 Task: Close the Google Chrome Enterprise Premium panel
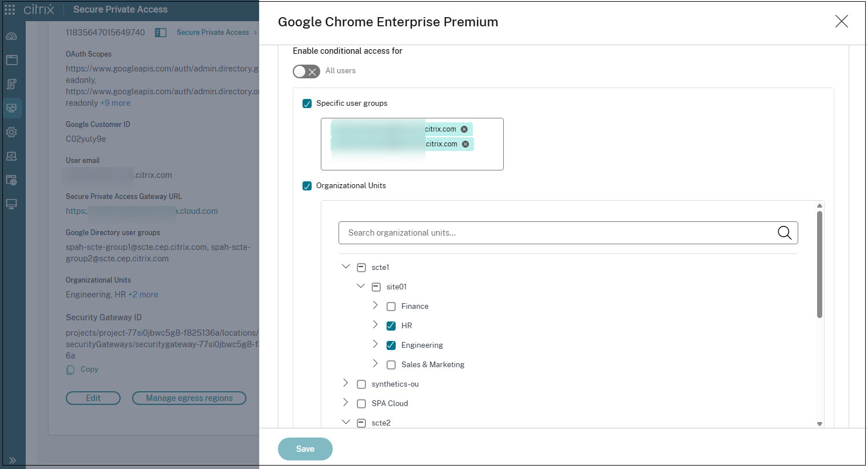(x=842, y=22)
